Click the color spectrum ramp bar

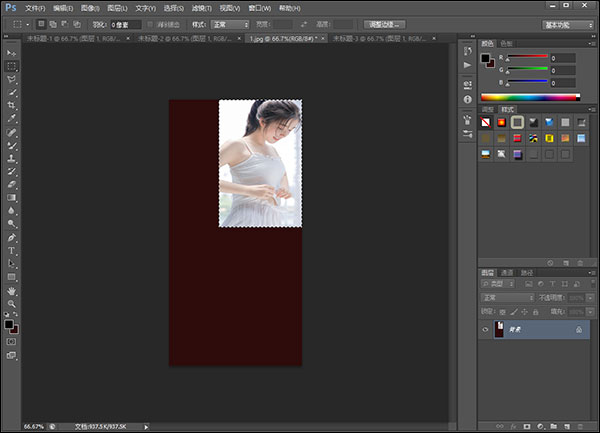[x=530, y=97]
